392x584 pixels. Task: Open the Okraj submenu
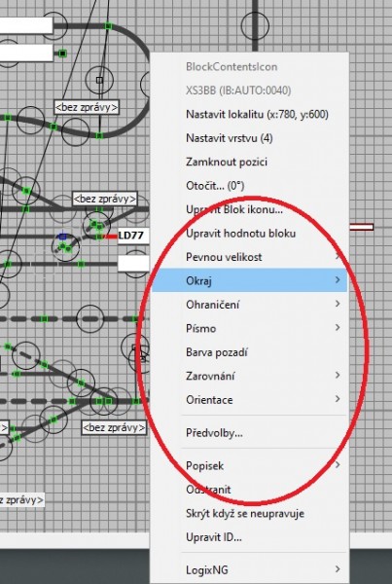[249, 280]
